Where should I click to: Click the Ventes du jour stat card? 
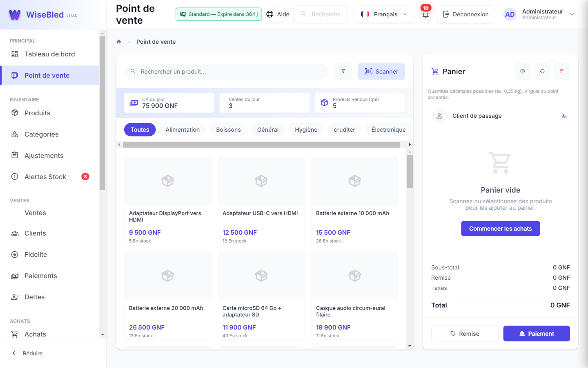pos(265,103)
